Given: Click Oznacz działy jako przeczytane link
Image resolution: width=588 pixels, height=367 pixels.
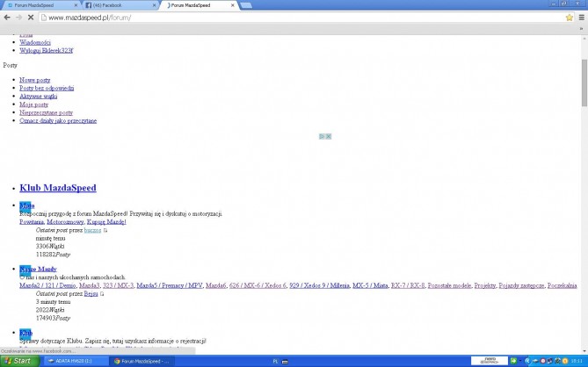Looking at the screenshot, I should coord(58,120).
